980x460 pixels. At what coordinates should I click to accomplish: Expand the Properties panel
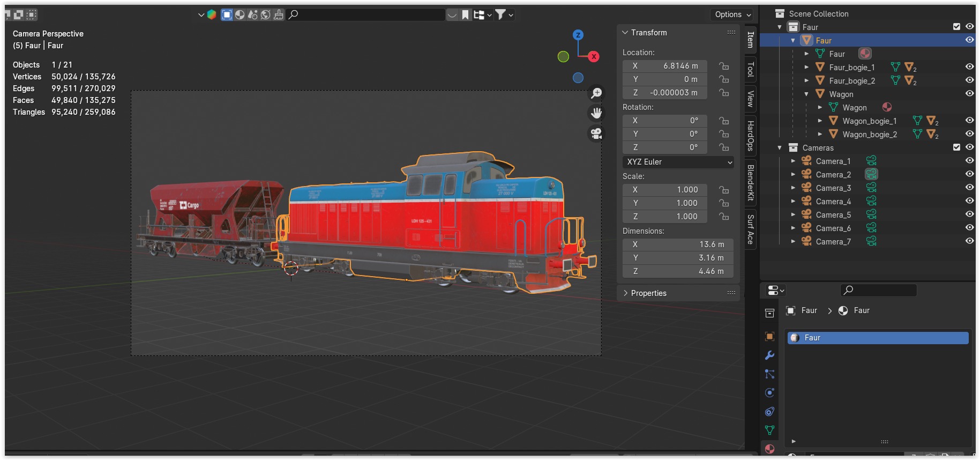pos(625,293)
